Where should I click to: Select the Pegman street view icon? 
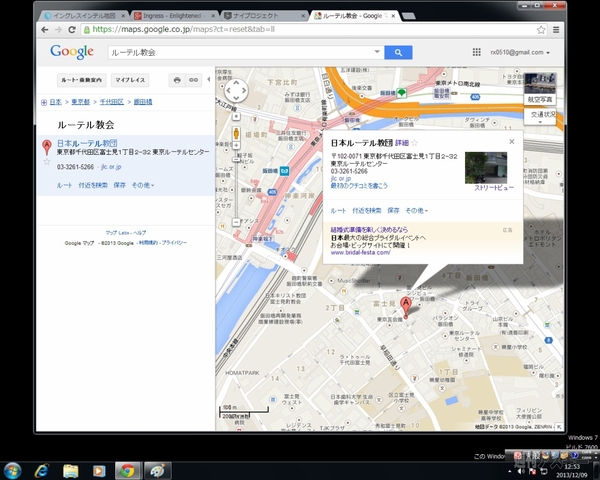pyautogui.click(x=236, y=133)
